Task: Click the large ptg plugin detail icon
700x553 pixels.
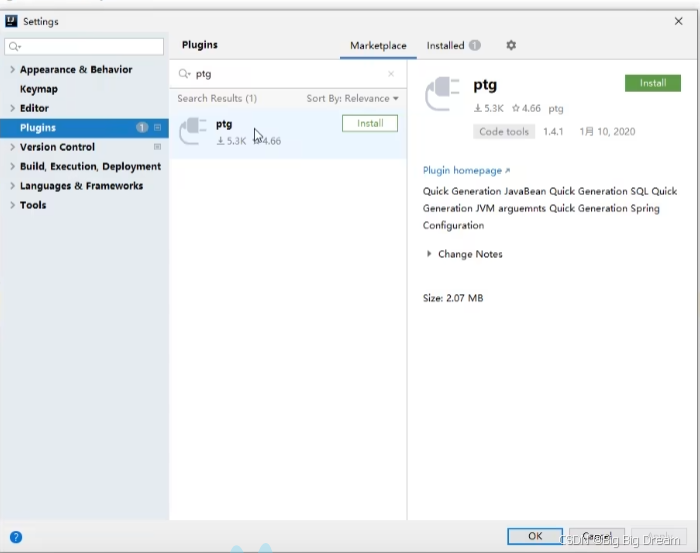Action: tap(442, 93)
